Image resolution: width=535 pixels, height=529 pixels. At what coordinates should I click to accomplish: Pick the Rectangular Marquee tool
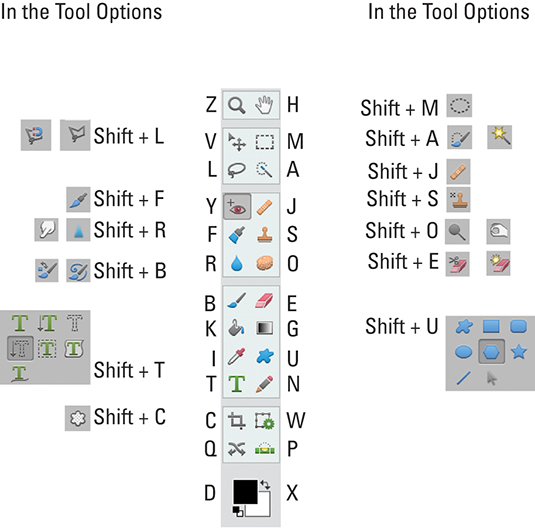[265, 142]
